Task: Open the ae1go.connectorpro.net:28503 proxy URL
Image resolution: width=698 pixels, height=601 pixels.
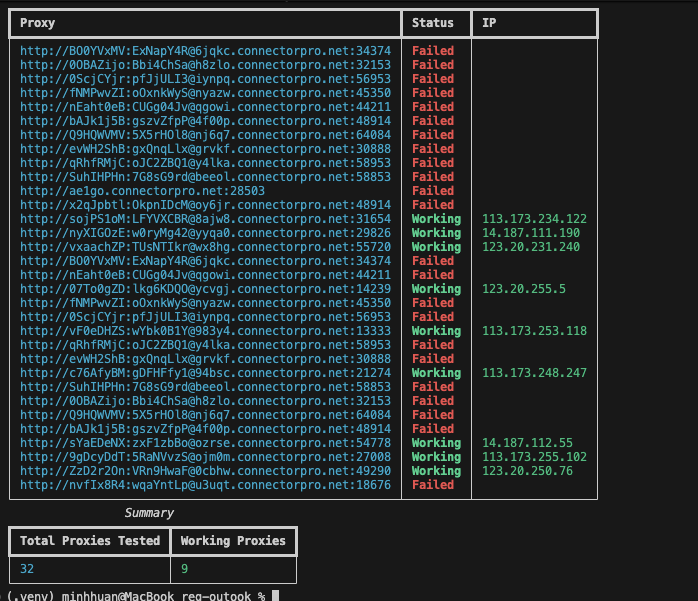Action: [x=142, y=191]
